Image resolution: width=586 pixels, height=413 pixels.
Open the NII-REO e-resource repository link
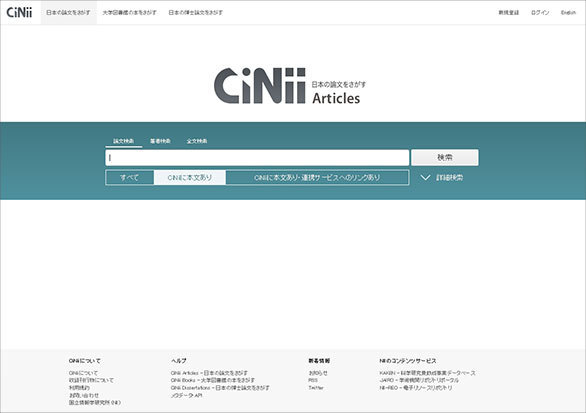[x=416, y=388]
